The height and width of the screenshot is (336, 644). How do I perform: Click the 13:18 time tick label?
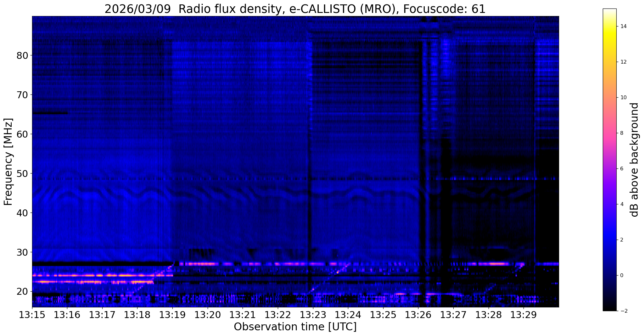(x=137, y=315)
